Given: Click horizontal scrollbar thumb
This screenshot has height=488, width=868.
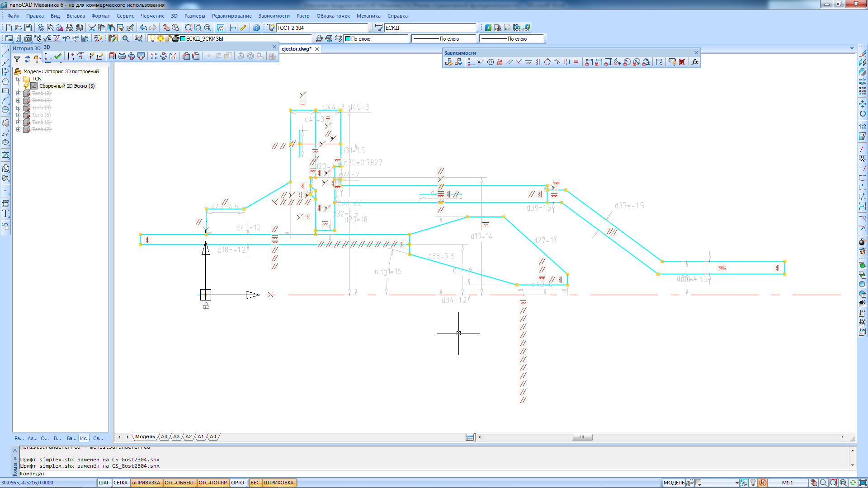Looking at the screenshot, I should [582, 437].
